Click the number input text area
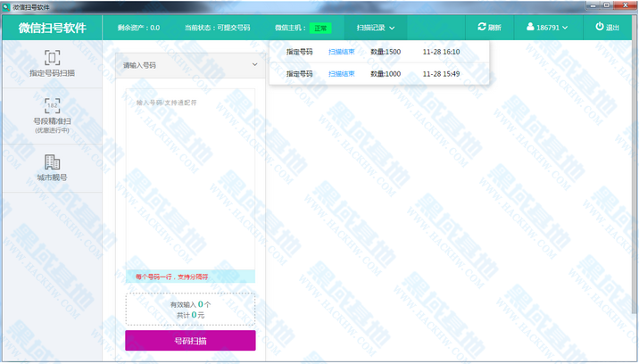Viewport: 639px width, 364px height. 189,178
